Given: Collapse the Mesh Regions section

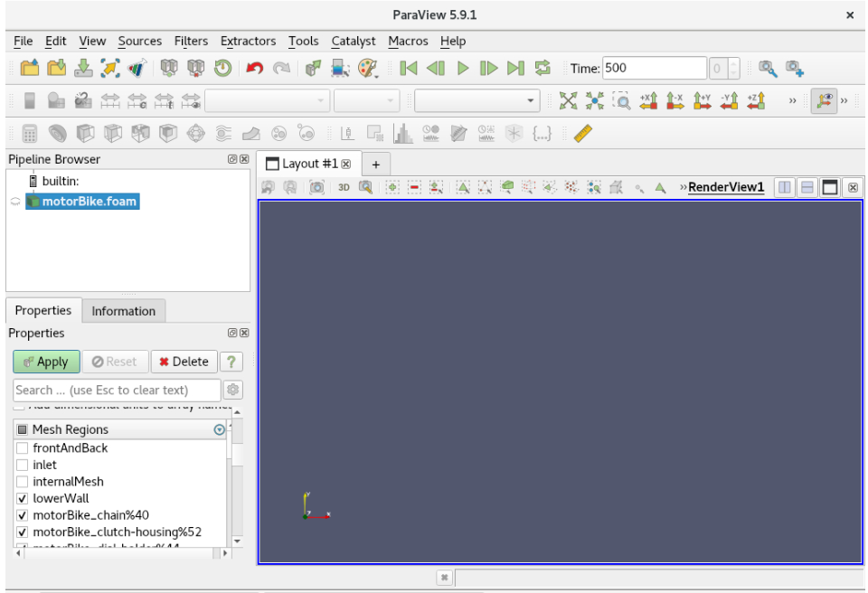Looking at the screenshot, I should point(218,429).
